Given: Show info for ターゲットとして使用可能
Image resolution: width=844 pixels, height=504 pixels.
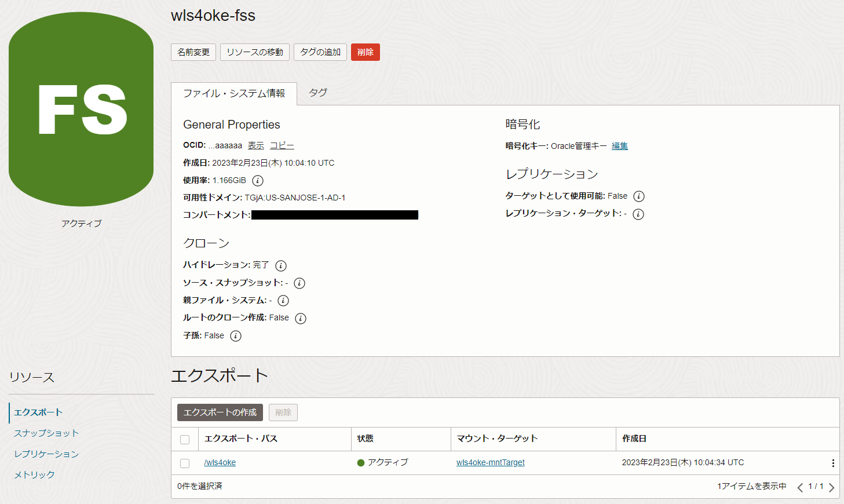Looking at the screenshot, I should 639,196.
